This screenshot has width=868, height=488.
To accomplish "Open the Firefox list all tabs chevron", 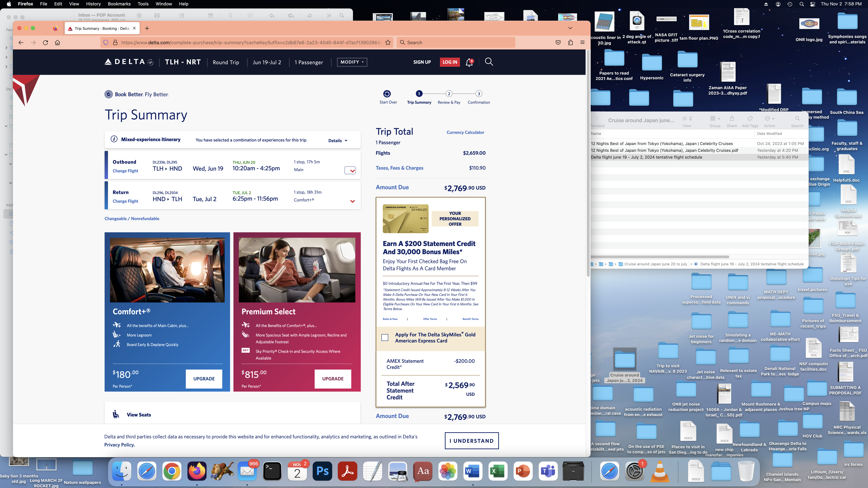I will [x=570, y=28].
